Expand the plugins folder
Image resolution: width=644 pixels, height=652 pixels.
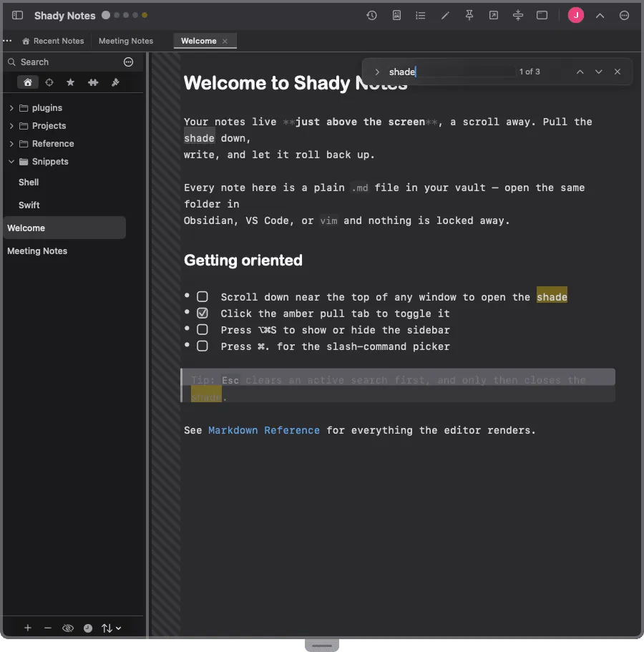click(x=11, y=108)
